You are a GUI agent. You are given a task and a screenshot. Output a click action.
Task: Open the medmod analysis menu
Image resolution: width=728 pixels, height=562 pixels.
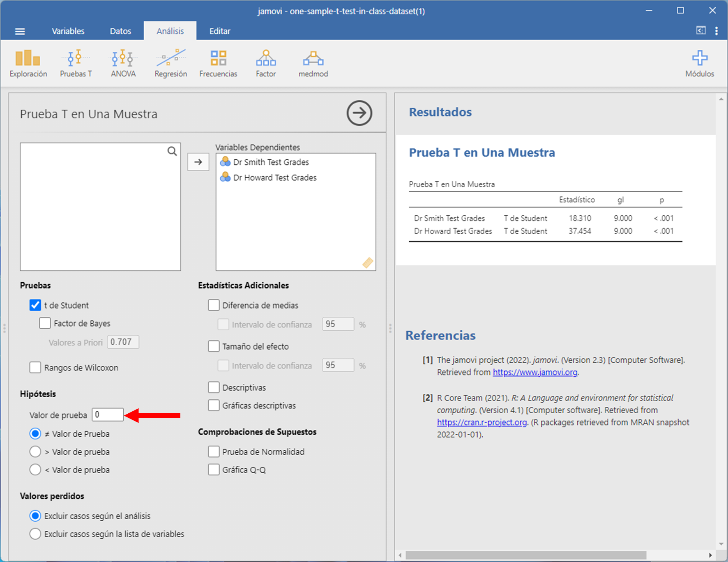(313, 63)
